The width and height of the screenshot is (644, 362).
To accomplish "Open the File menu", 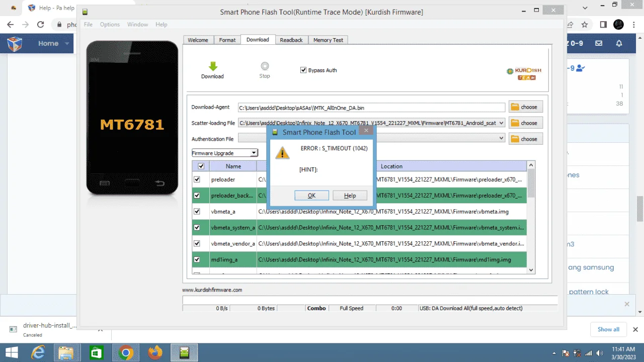I will click(88, 24).
